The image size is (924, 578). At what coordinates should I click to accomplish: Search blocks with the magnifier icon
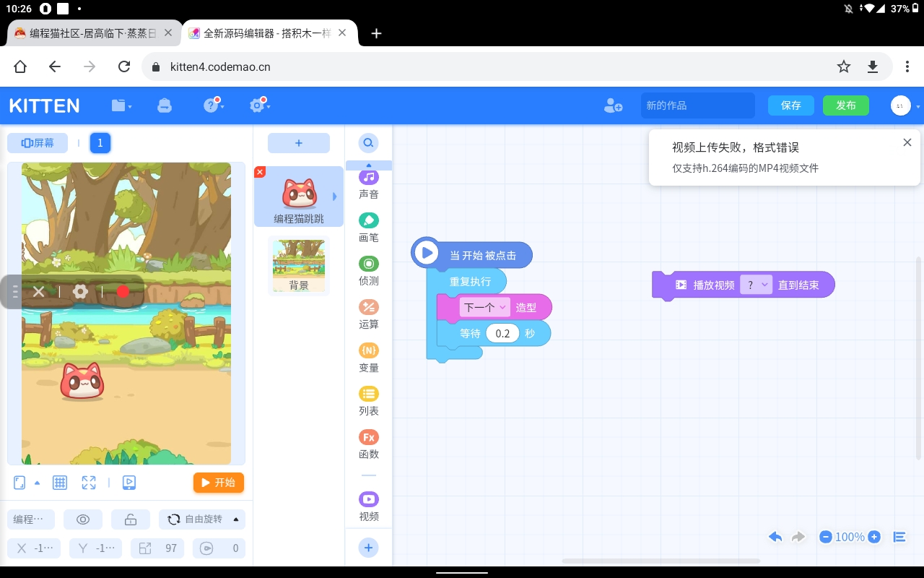[369, 143]
